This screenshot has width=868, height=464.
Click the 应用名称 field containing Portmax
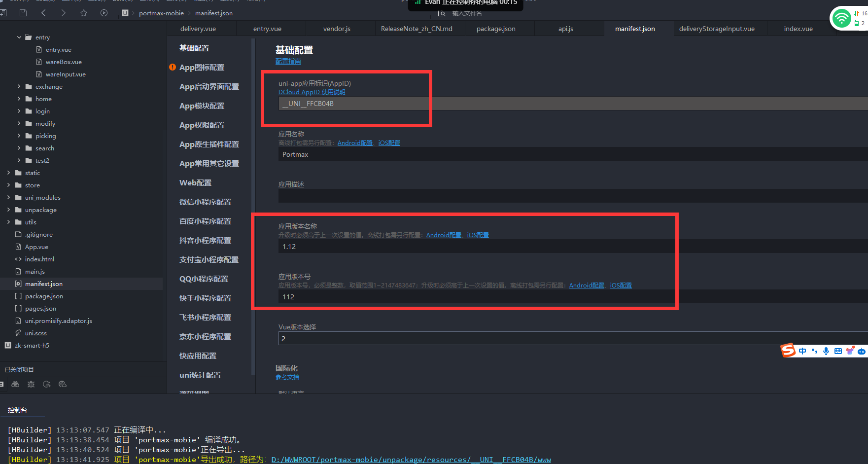pyautogui.click(x=573, y=154)
